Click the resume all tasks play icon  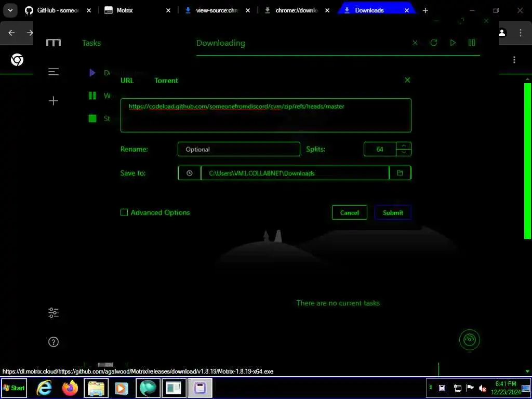pos(453,43)
